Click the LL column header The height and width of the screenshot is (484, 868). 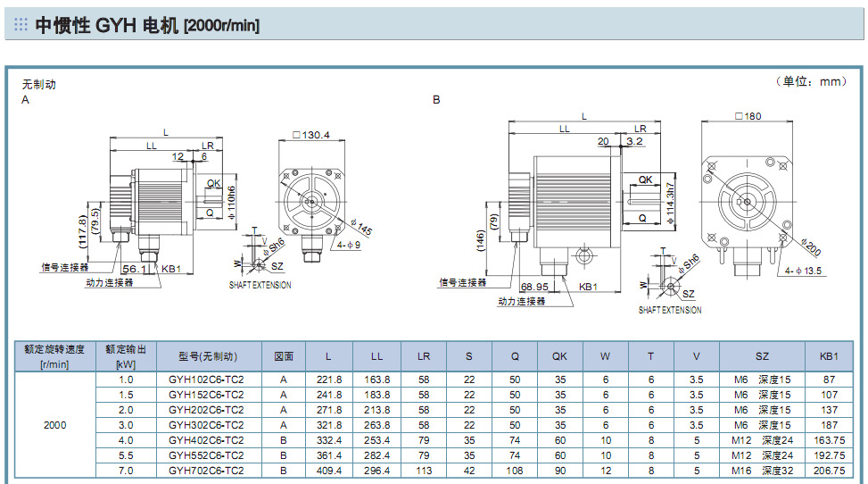point(376,356)
